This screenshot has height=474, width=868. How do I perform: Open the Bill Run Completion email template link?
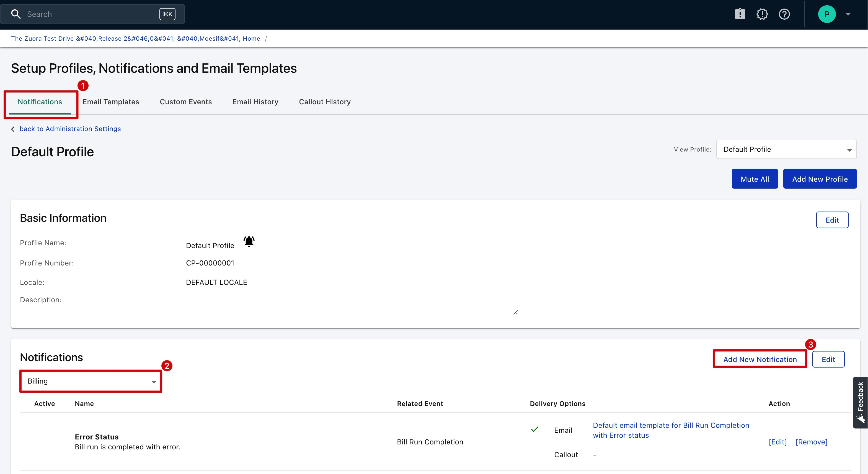(671, 430)
